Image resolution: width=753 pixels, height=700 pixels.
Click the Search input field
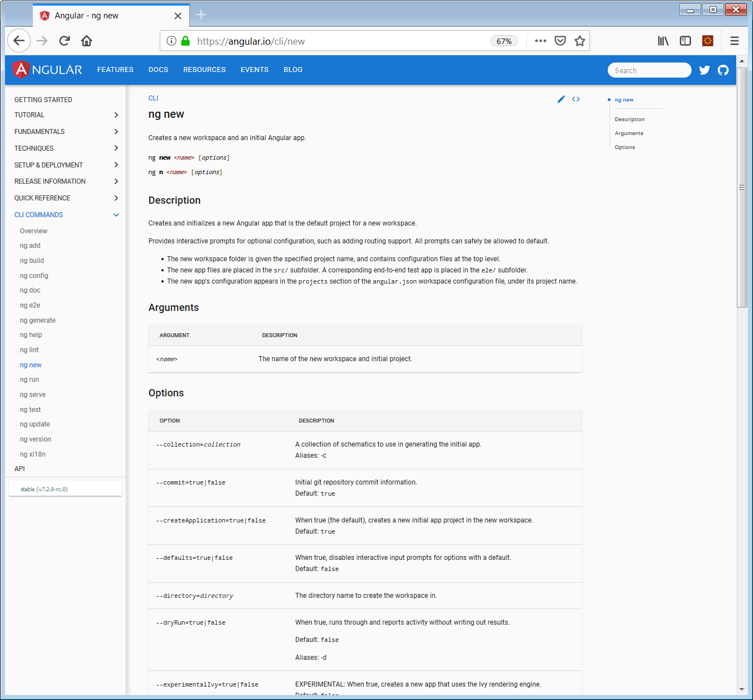649,70
